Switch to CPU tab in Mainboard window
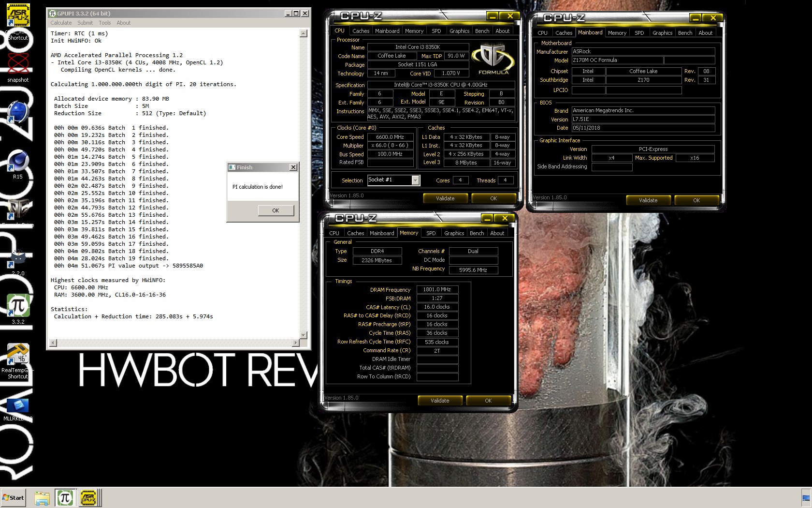 pos(542,33)
